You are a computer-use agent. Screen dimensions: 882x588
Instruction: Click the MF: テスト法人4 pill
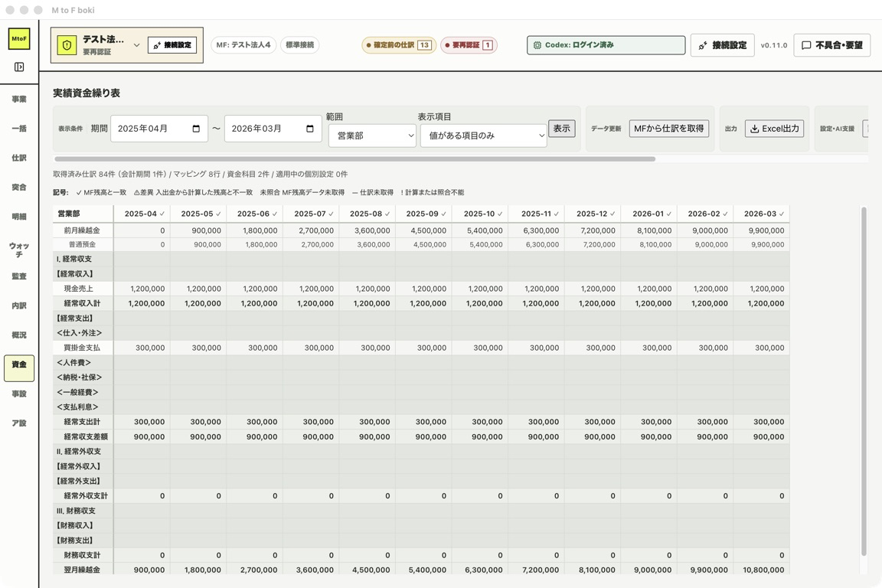click(x=243, y=45)
